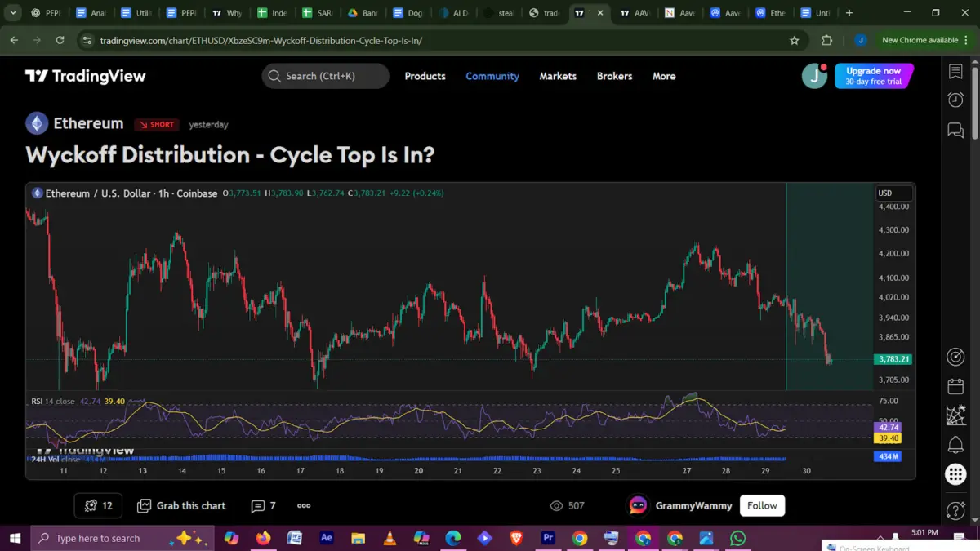Open the Chrome browser menu
Screen dimensions: 980x551
click(965, 39)
